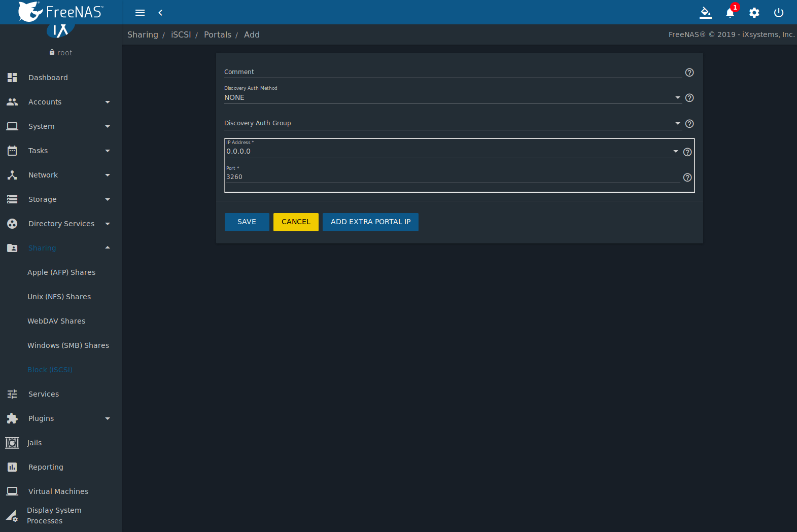Click the Accounts people icon
Screen dimensions: 797x532
12,102
